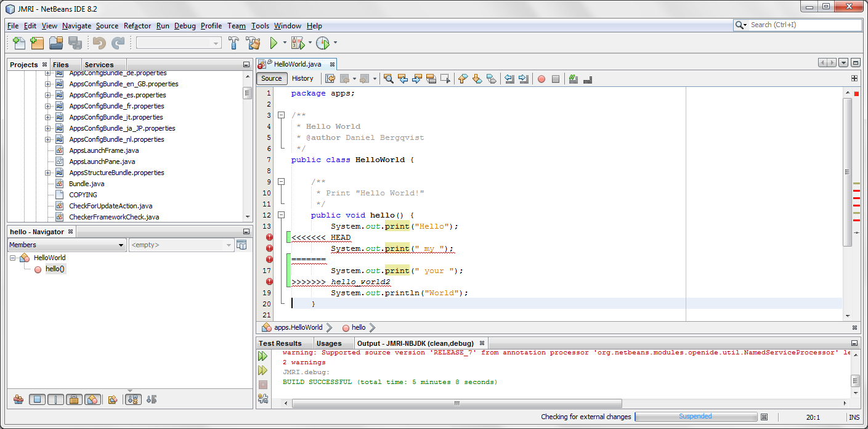
Task: Open the Refactor menu
Action: (137, 26)
